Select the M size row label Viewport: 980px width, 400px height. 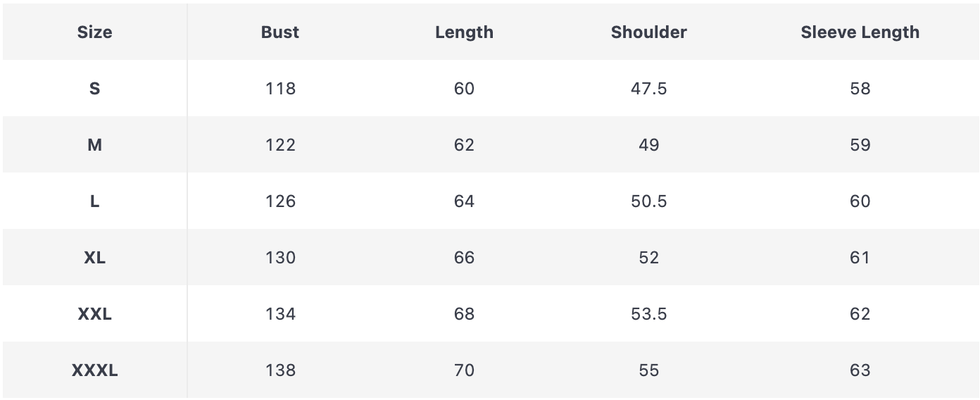click(x=94, y=145)
